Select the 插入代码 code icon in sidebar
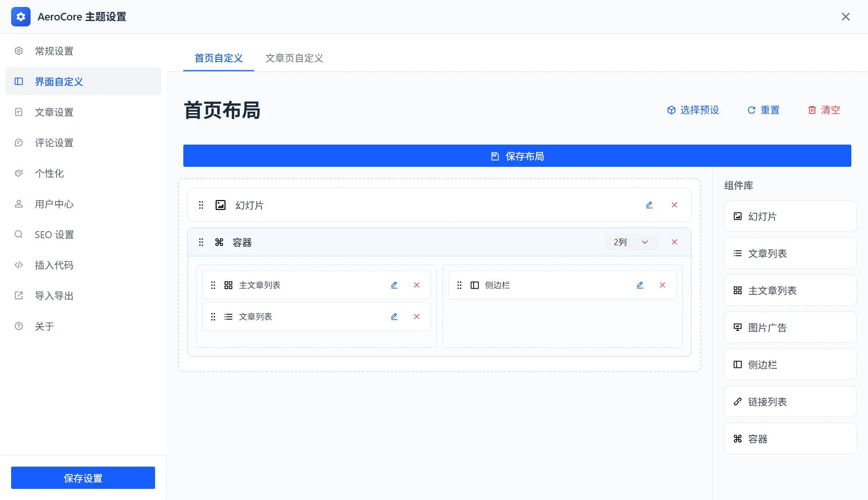The width and height of the screenshot is (868, 500). coord(19,265)
